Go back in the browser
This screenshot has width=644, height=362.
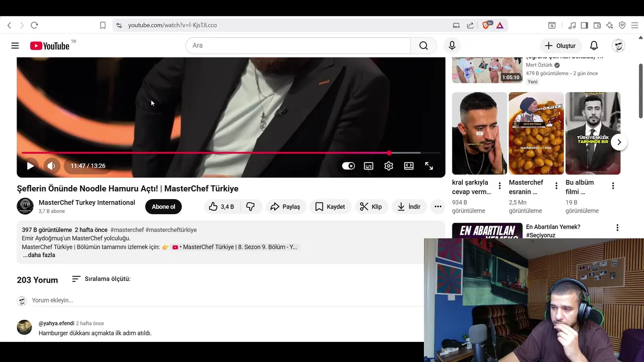click(9, 25)
